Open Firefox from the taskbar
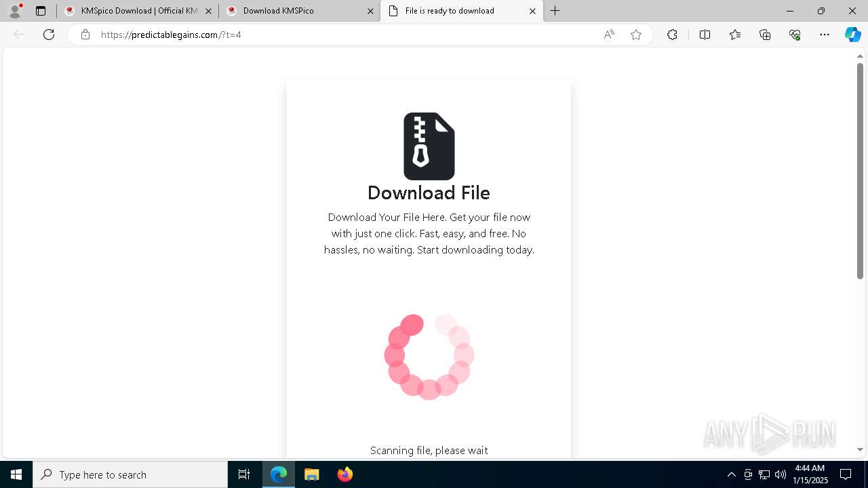The height and width of the screenshot is (488, 868). coord(345,474)
